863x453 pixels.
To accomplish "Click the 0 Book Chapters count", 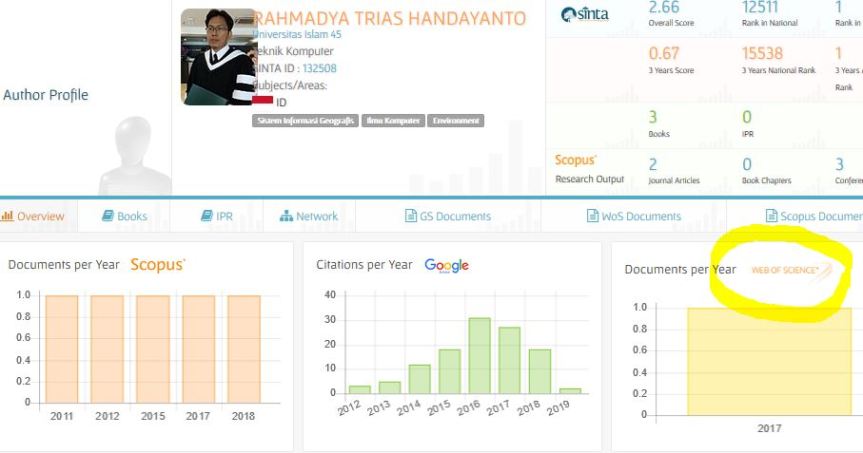I will coord(747,164).
